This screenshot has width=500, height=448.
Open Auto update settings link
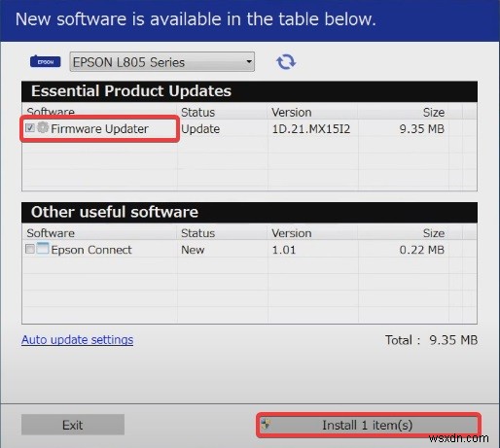[77, 339]
